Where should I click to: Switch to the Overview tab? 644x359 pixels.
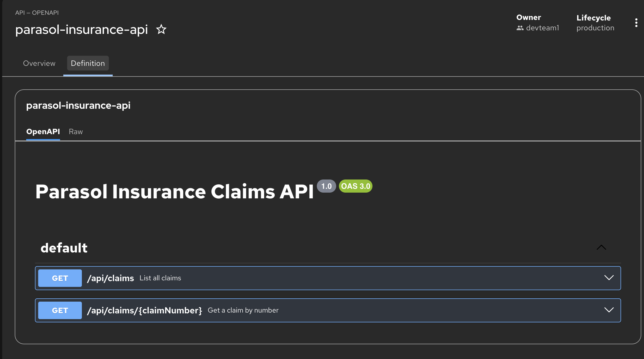click(39, 63)
